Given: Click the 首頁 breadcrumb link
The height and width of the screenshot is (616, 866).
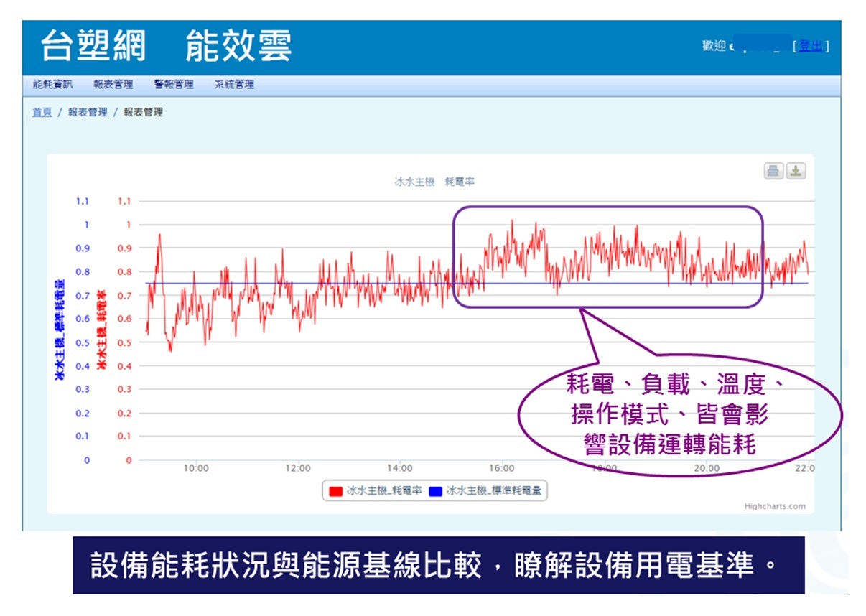Looking at the screenshot, I should coord(42,113).
